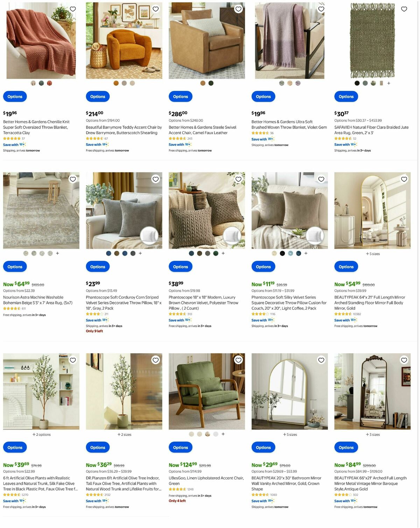Select the dark green swatch for Steele chair
The image size is (420, 528).
click(211, 83)
